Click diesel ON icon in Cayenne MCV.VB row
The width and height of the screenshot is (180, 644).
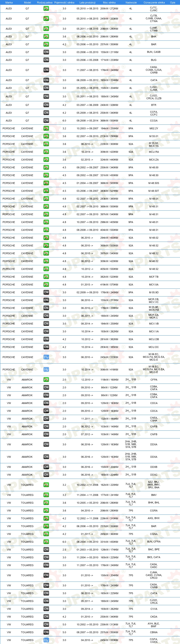46,324
